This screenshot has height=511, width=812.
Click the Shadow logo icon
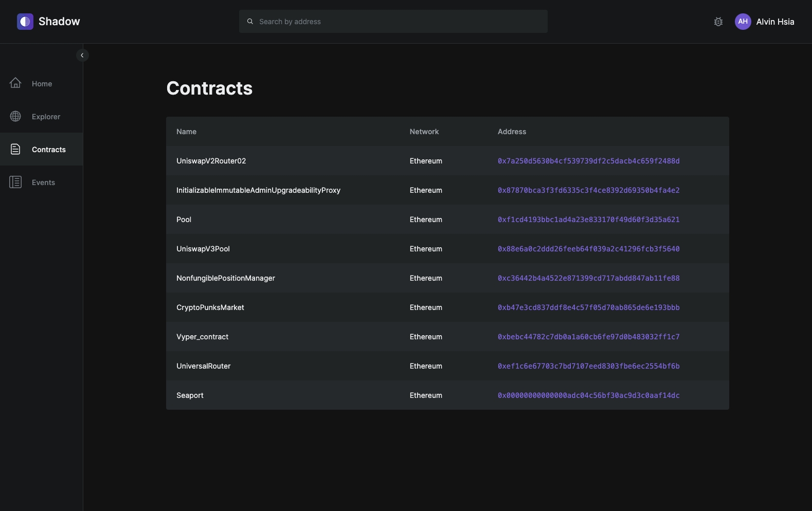tap(25, 22)
